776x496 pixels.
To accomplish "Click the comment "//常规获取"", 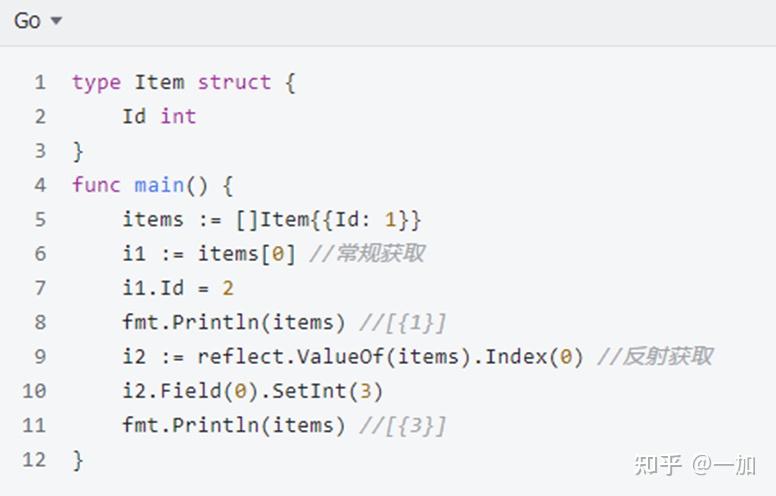I will (x=367, y=254).
